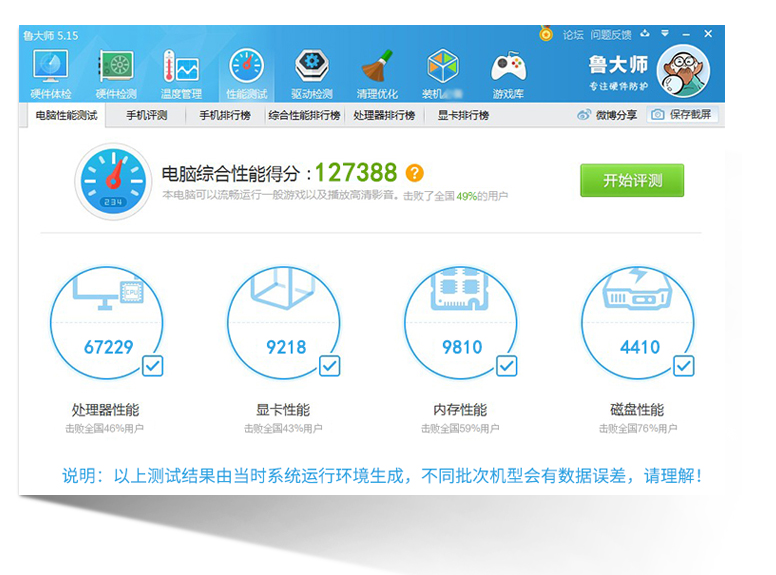This screenshot has width=776, height=575.
Task: Click the green 49% text
Action: pos(466,196)
